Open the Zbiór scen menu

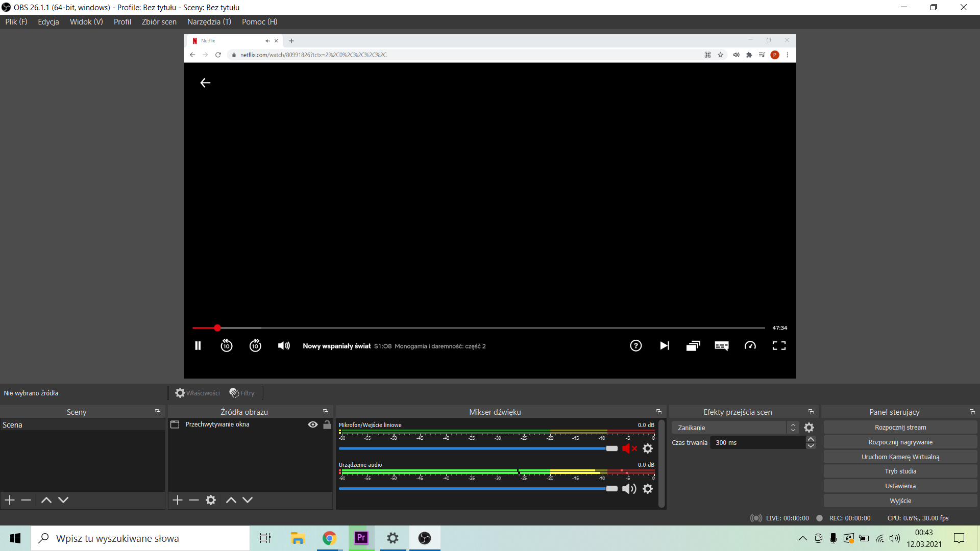(x=159, y=22)
